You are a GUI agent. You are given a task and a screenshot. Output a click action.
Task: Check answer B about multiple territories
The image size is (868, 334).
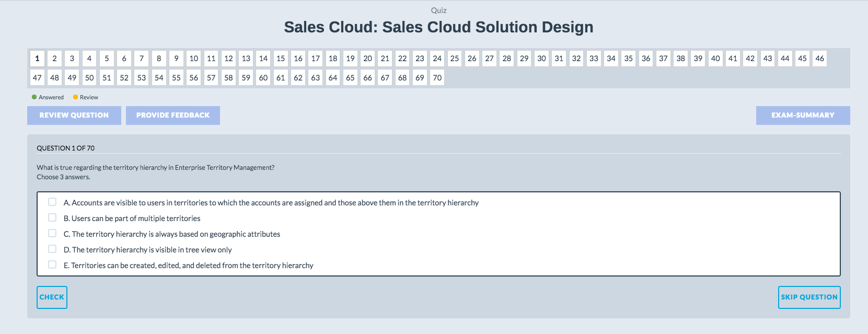coord(52,217)
